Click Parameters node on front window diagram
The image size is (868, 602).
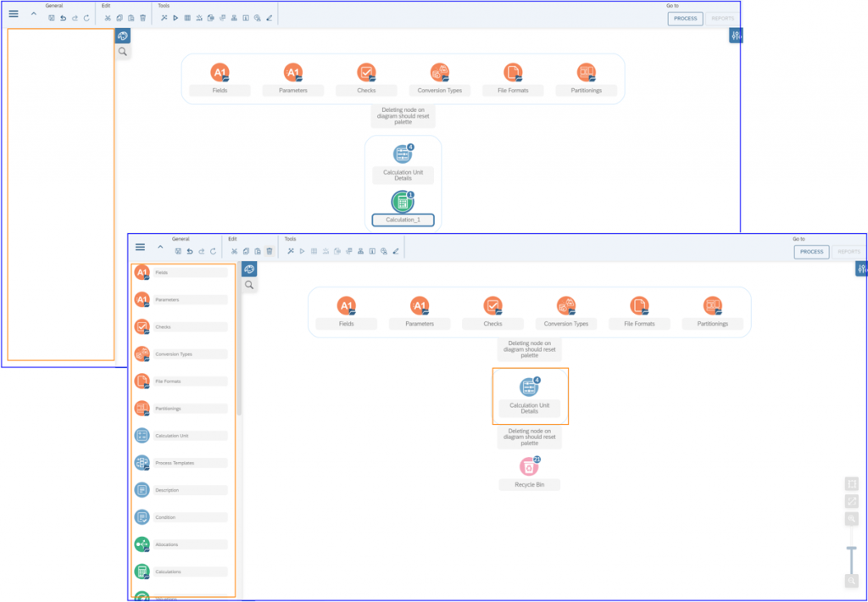point(420,312)
